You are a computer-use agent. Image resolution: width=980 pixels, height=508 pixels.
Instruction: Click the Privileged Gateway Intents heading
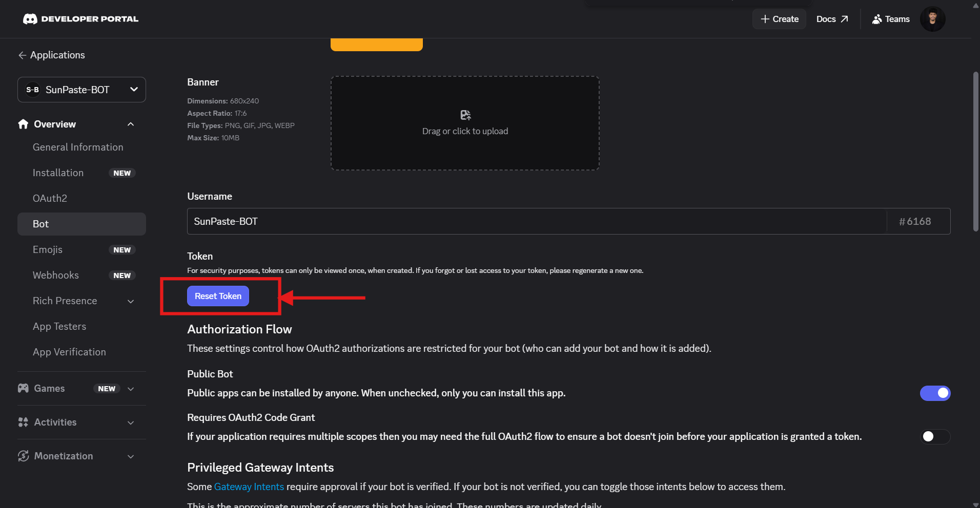click(260, 468)
